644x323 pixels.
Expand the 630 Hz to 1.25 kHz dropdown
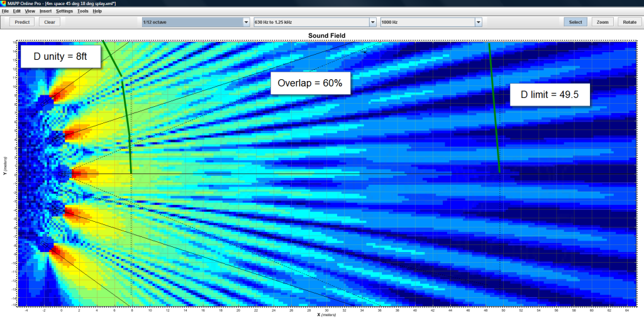tap(373, 22)
